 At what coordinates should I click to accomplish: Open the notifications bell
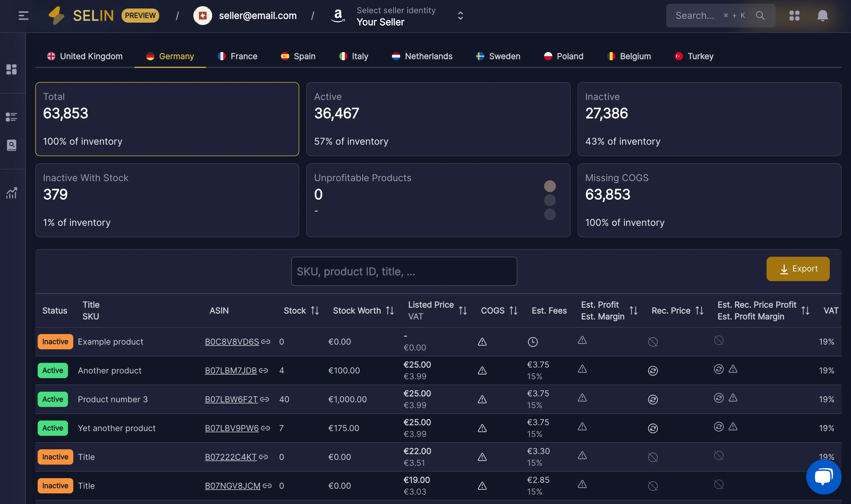[x=822, y=16]
